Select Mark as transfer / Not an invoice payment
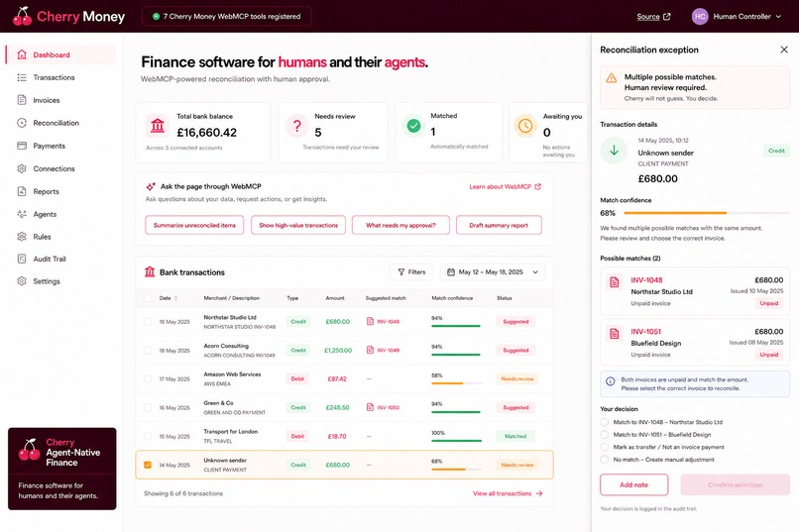This screenshot has width=799, height=532. (605, 447)
